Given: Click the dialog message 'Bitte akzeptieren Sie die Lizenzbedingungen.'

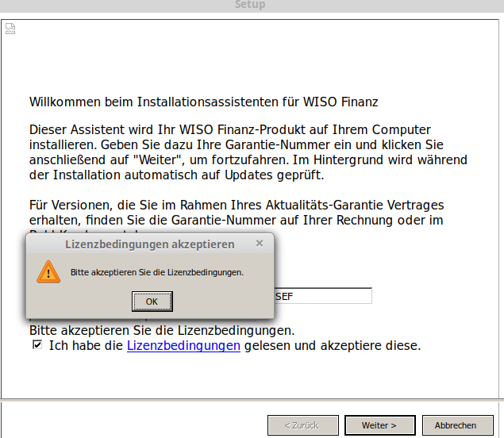Looking at the screenshot, I should coord(157,272).
